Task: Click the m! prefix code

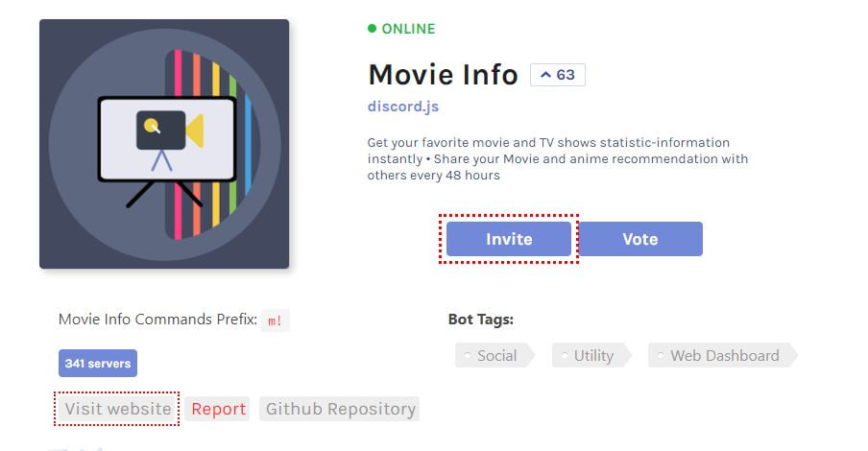Action: click(x=276, y=320)
